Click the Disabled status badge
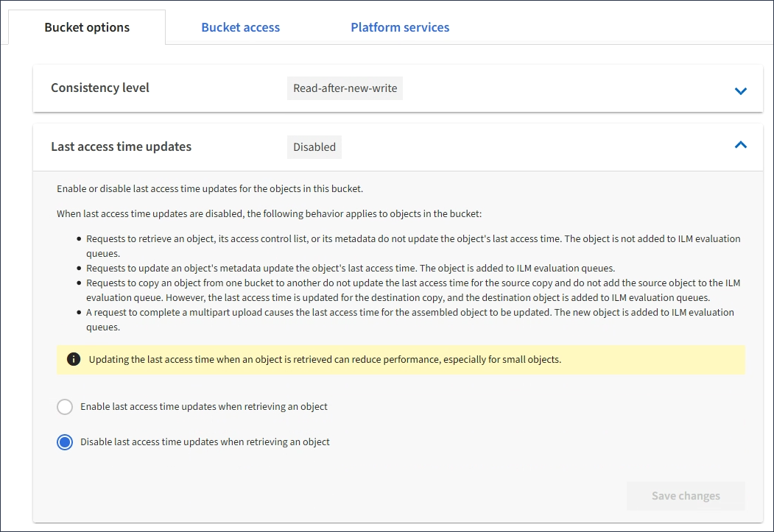The width and height of the screenshot is (774, 532). pos(314,147)
